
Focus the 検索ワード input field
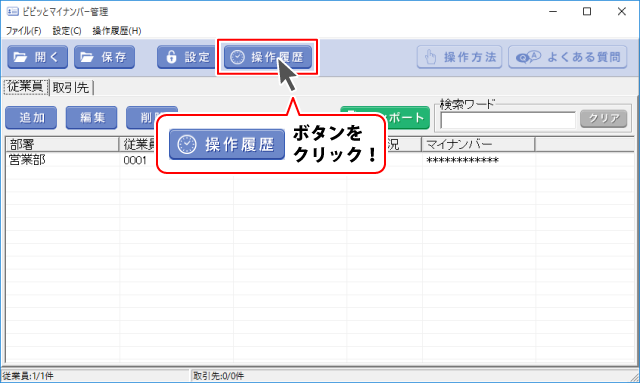point(508,120)
